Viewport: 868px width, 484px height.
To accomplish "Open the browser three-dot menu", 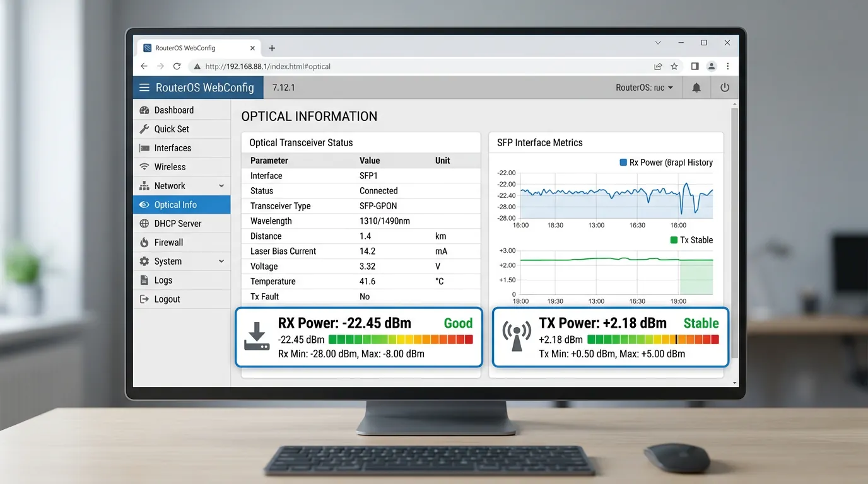I will 728,66.
